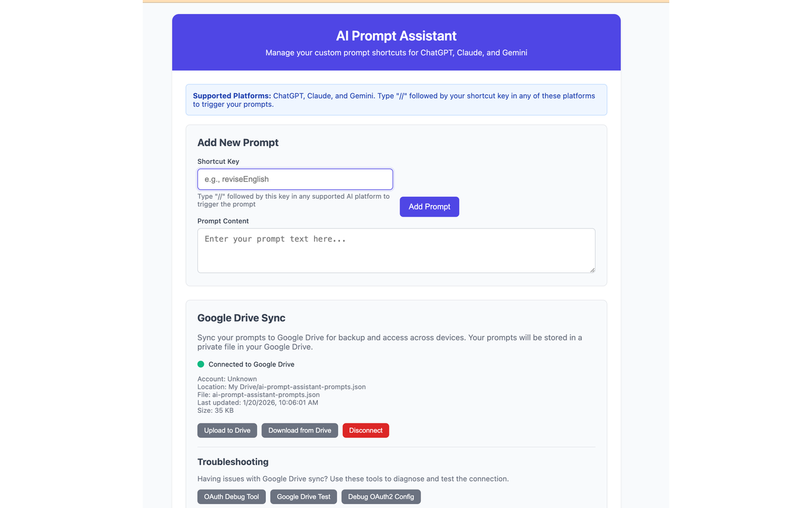Click the Drive file location path text
The width and height of the screenshot is (812, 508).
pyautogui.click(x=281, y=387)
